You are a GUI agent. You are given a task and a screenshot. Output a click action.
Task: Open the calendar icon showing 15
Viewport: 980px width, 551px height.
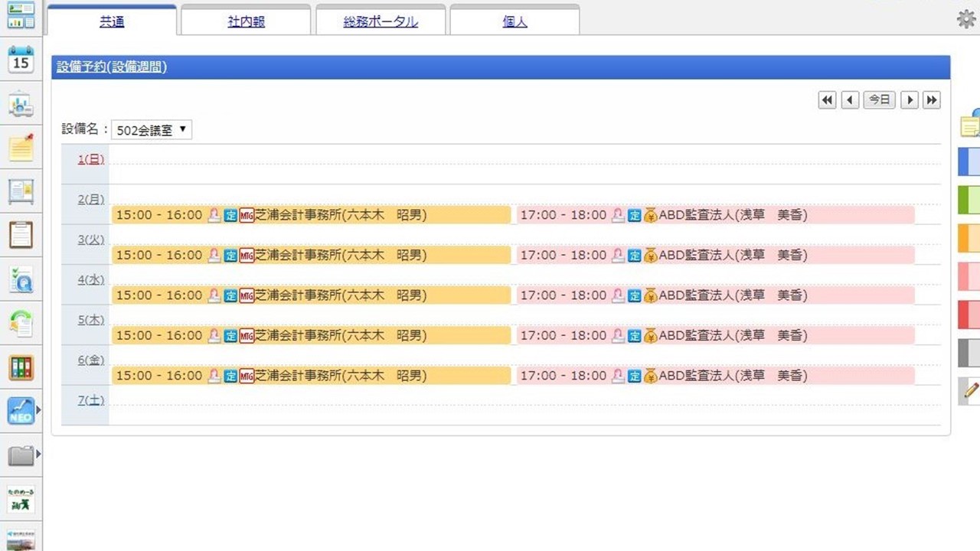click(x=21, y=59)
